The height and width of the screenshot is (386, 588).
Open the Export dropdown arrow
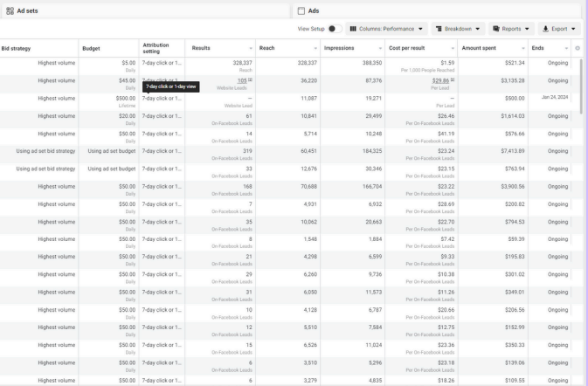[574, 29]
